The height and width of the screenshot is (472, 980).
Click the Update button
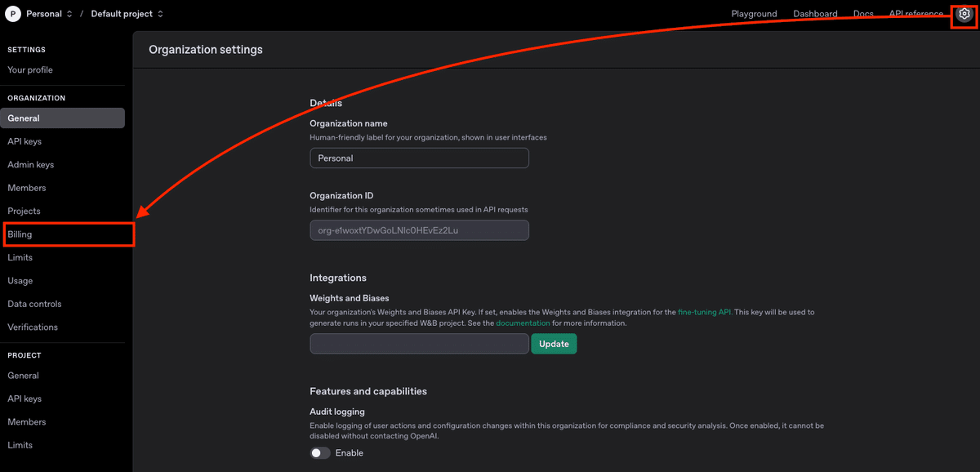pyautogui.click(x=554, y=344)
